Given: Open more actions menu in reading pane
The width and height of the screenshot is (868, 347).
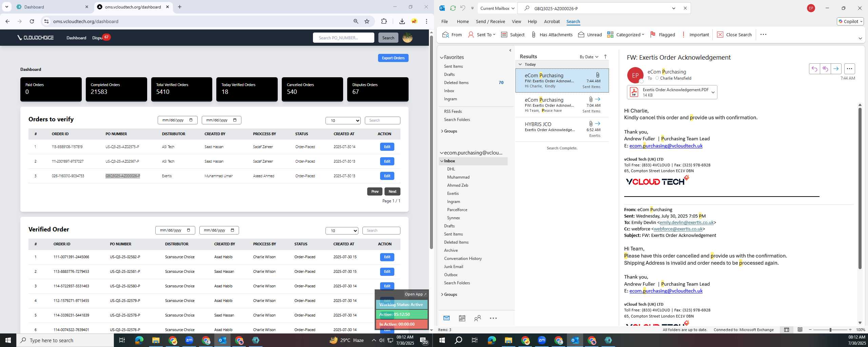Looking at the screenshot, I should click(x=849, y=69).
